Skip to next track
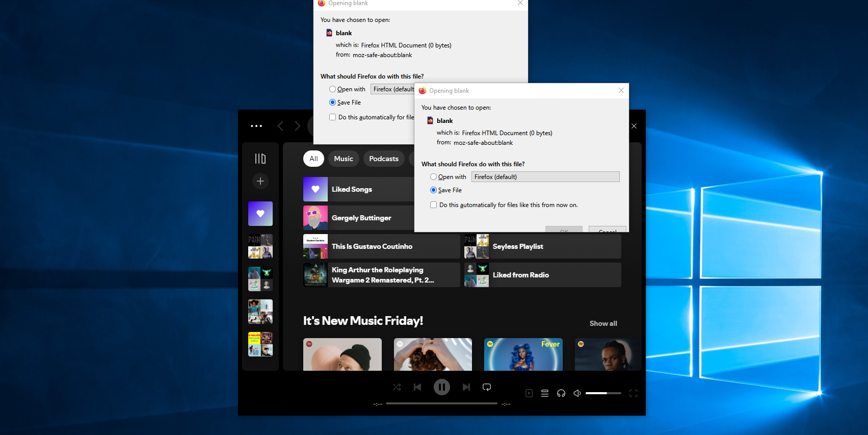Screen dimensions: 868x435 pyautogui.click(x=466, y=387)
